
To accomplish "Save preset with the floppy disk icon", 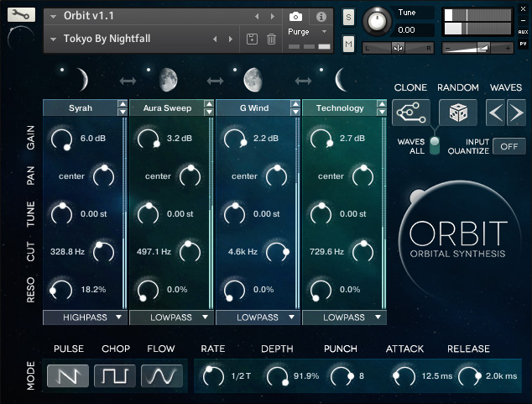I will coord(252,39).
